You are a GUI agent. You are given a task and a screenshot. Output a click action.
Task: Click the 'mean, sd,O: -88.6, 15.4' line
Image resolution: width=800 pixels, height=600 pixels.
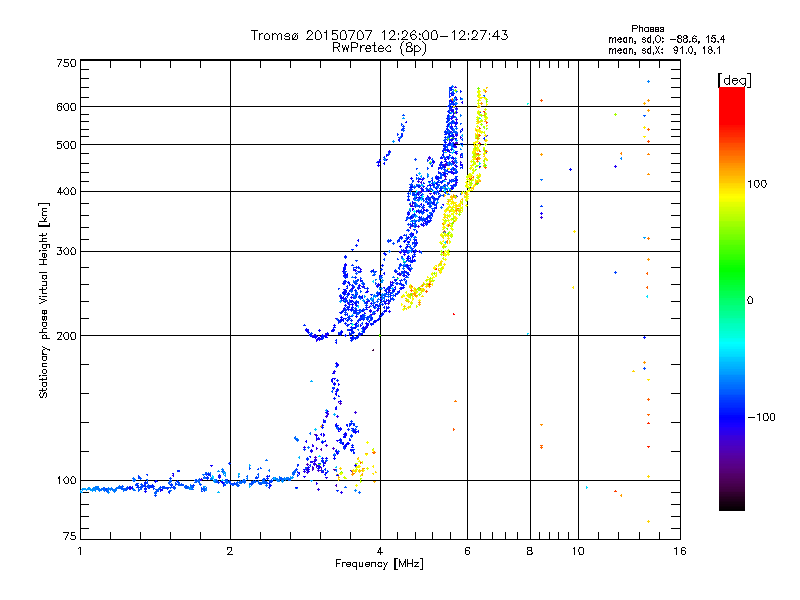pyautogui.click(x=666, y=39)
